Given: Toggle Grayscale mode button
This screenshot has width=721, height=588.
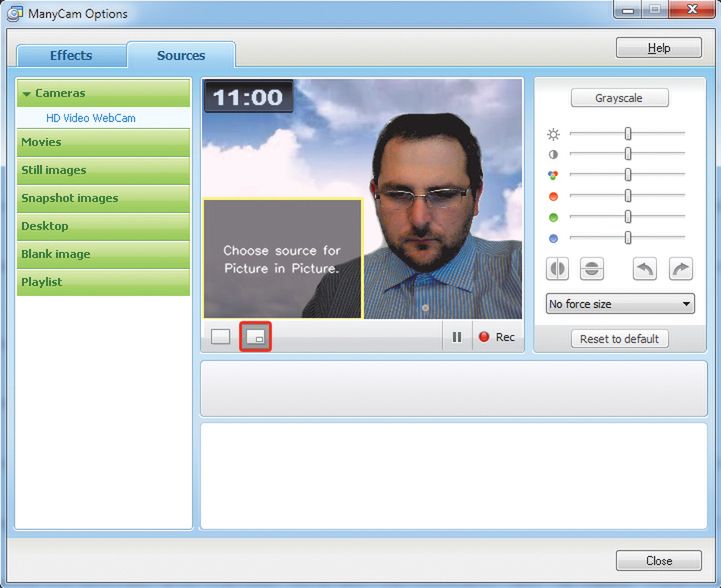Looking at the screenshot, I should 619,98.
